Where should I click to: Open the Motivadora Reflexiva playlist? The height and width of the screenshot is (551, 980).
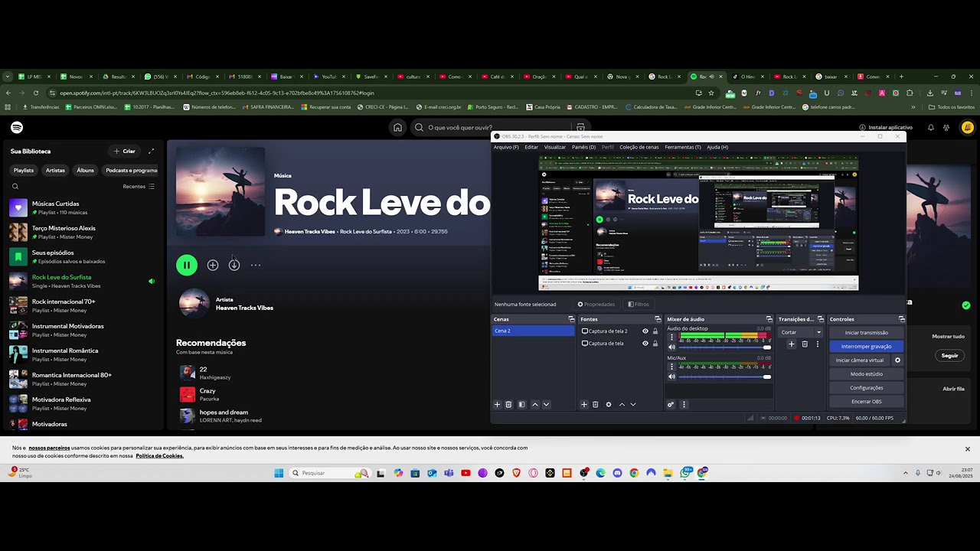(83, 403)
